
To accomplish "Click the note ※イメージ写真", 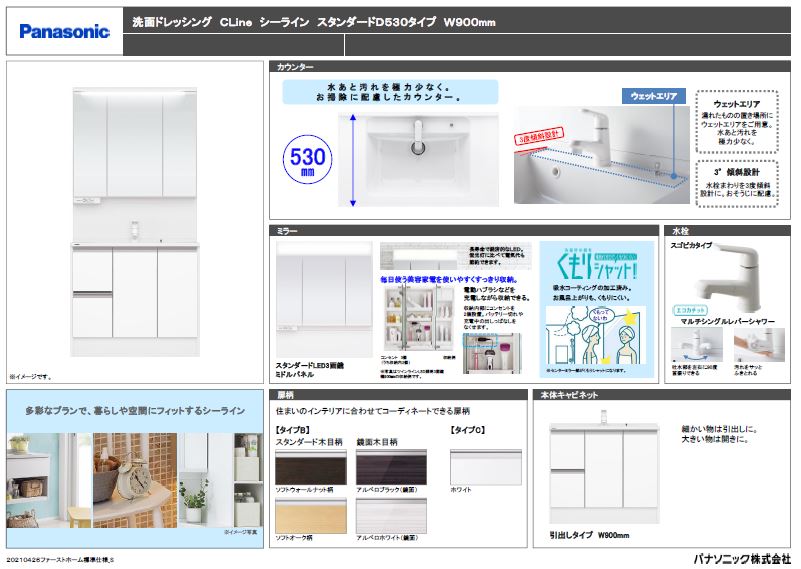I will click(x=241, y=532).
